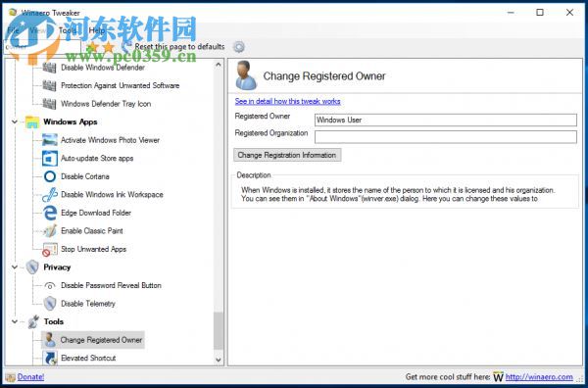Select Enable Classic Paint text
This screenshot has width=588, height=388.
92,231
